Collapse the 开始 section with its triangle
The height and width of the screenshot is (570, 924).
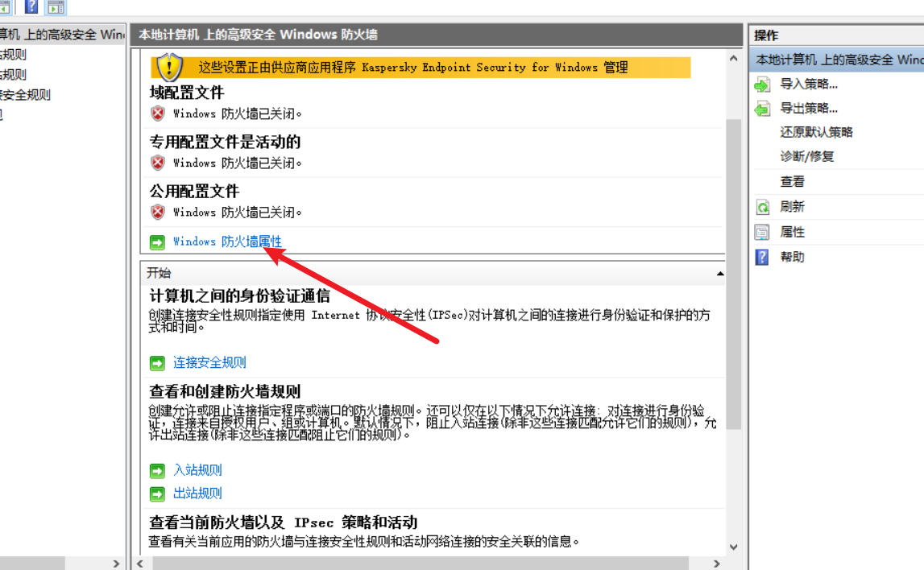[x=719, y=274]
